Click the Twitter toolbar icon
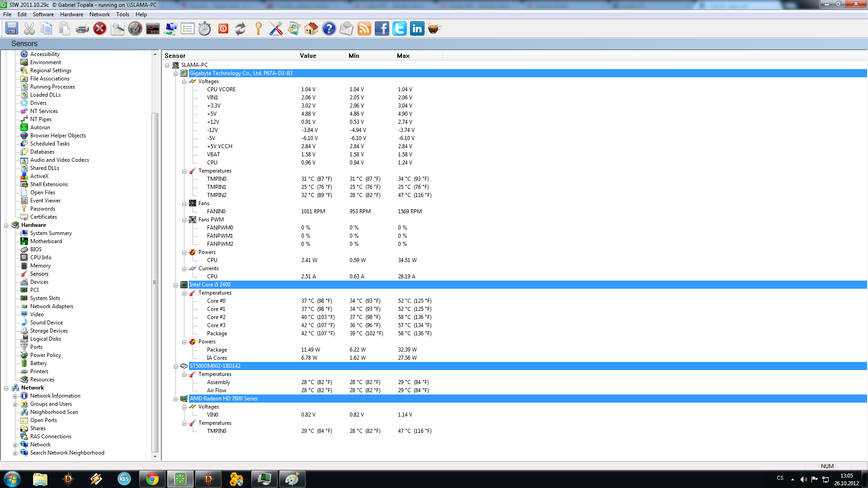Image resolution: width=868 pixels, height=488 pixels. click(x=400, y=28)
